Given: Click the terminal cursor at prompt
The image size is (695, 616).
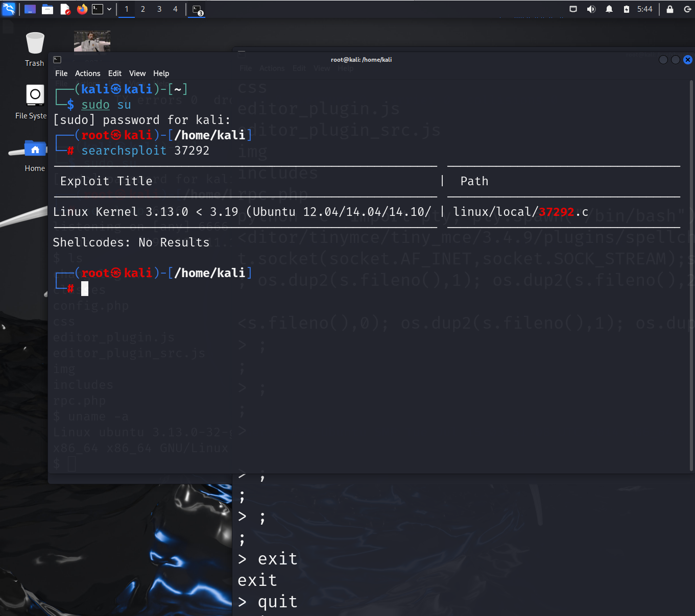Looking at the screenshot, I should [85, 288].
